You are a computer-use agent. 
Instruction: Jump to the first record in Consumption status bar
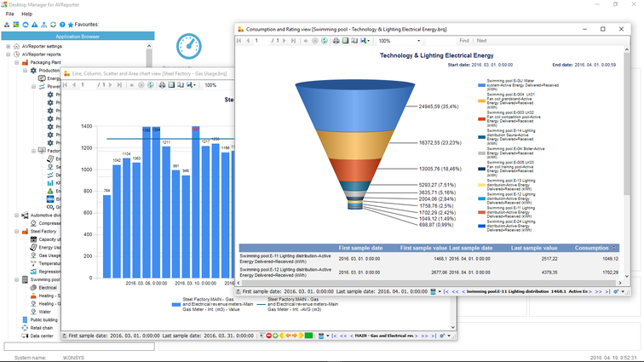click(x=446, y=291)
